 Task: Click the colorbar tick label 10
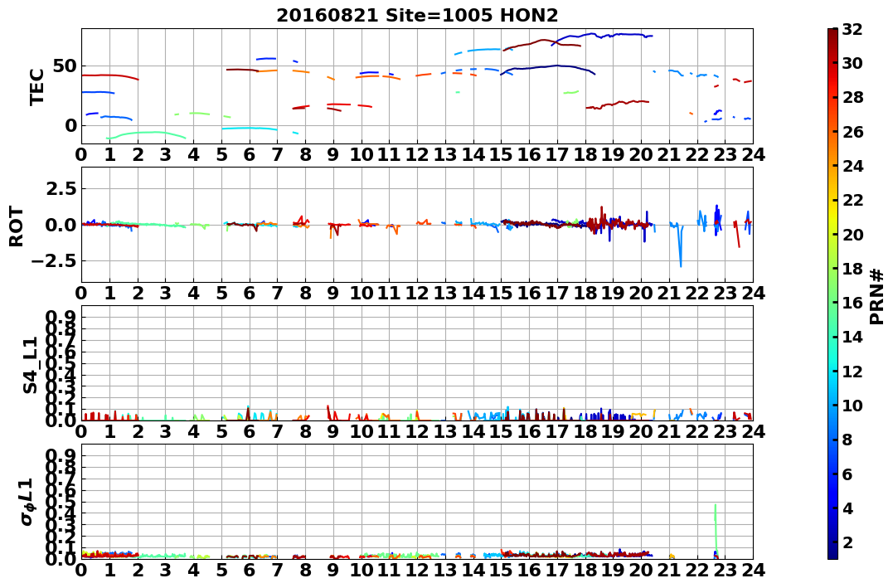click(x=852, y=405)
